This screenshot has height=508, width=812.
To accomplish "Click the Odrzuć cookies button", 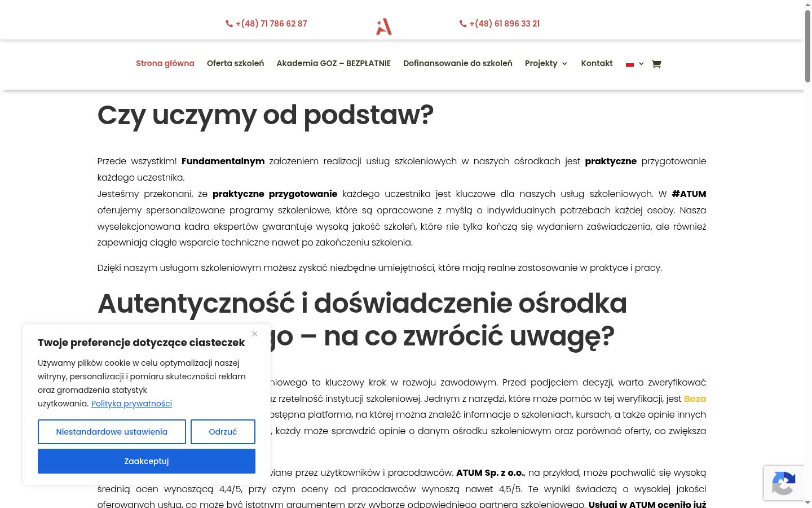I will click(223, 432).
